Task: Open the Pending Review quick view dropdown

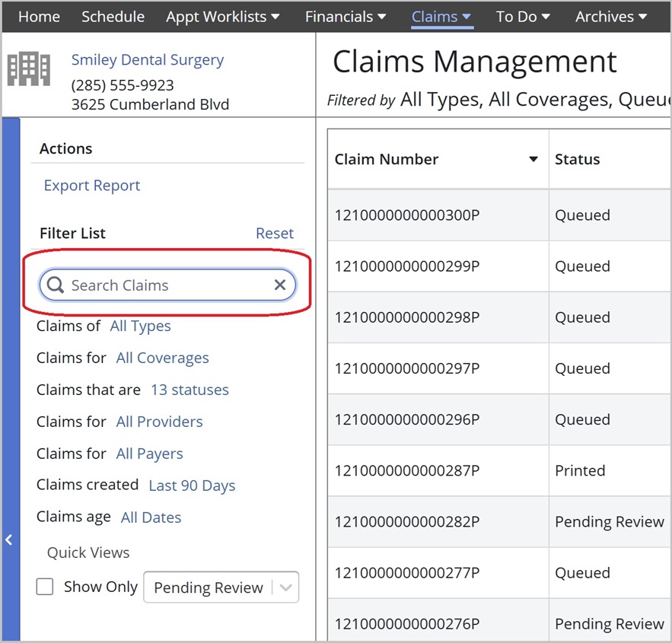Action: point(221,587)
